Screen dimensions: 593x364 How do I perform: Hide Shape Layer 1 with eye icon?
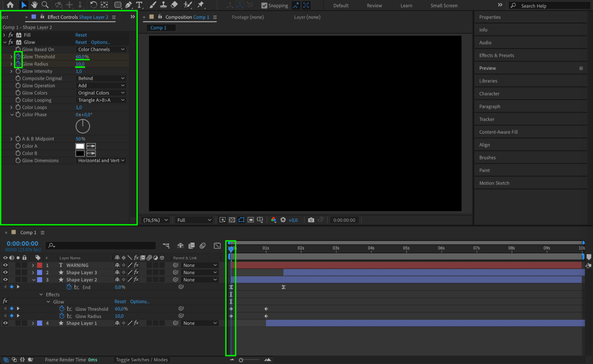click(x=5, y=323)
